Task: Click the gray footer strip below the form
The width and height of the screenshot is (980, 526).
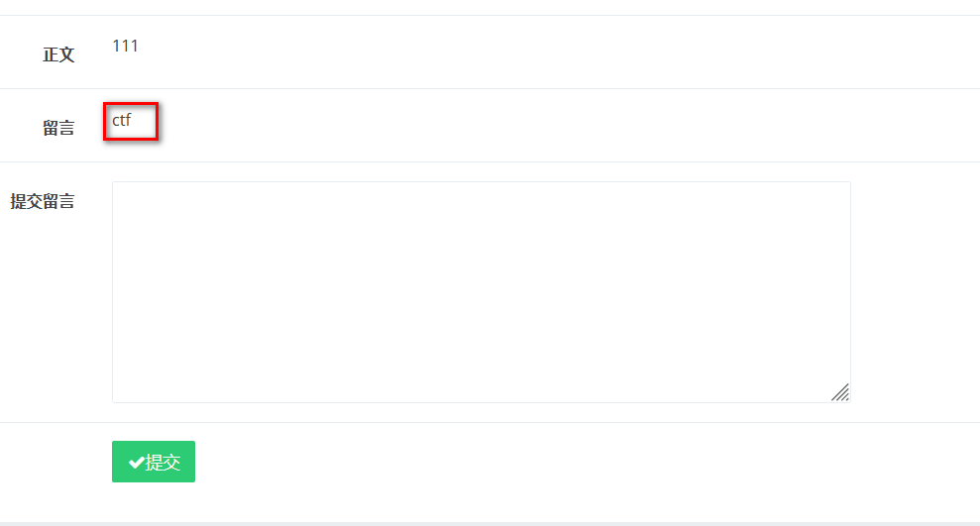Action: pos(490,522)
